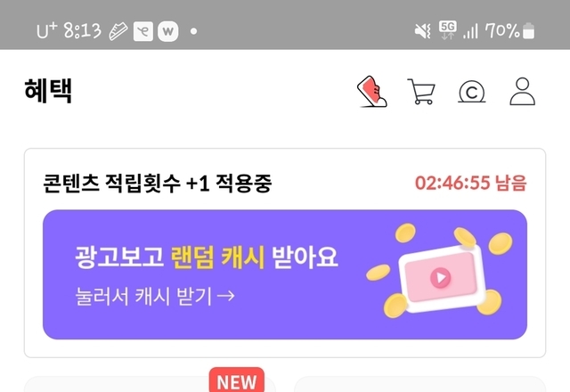The height and width of the screenshot is (392, 570).
Task: Click the 눌러서 캐시 받기 link
Action: (x=155, y=296)
